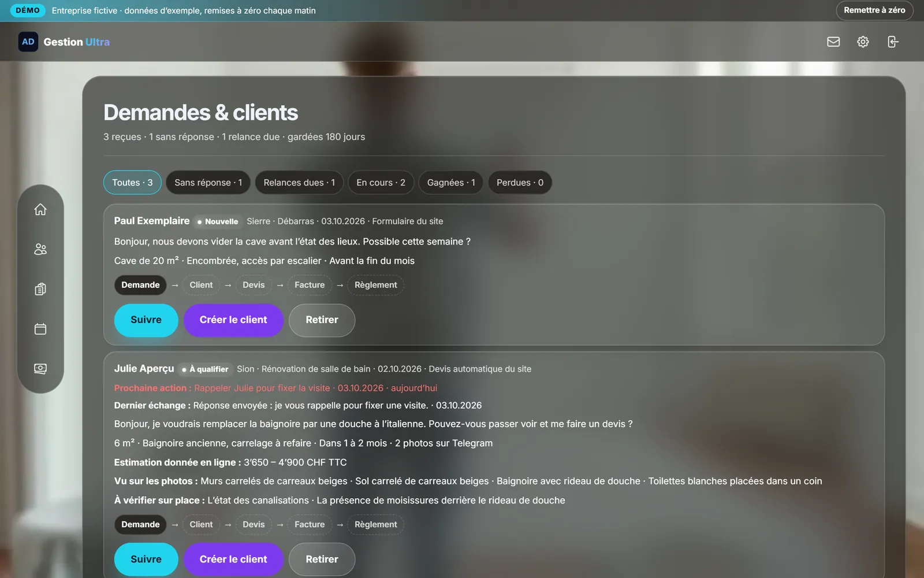
Task: Click Retirer for Paul Exemplaire
Action: pos(322,320)
